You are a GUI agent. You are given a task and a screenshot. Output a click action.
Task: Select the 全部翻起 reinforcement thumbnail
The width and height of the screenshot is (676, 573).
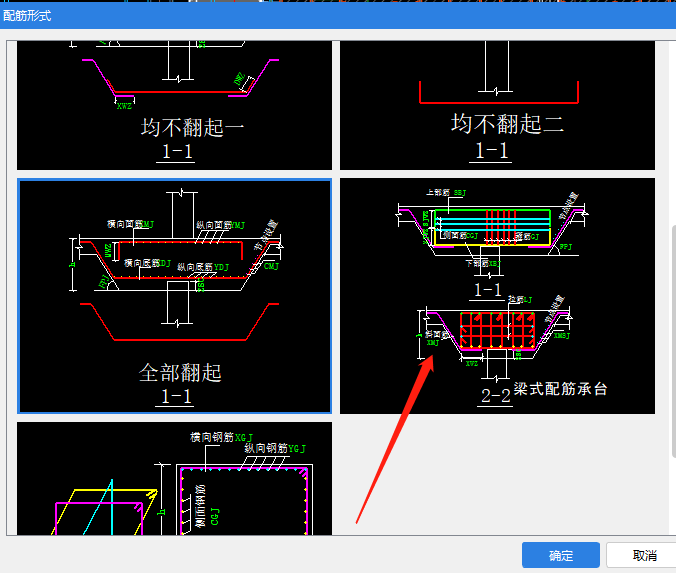(174, 296)
